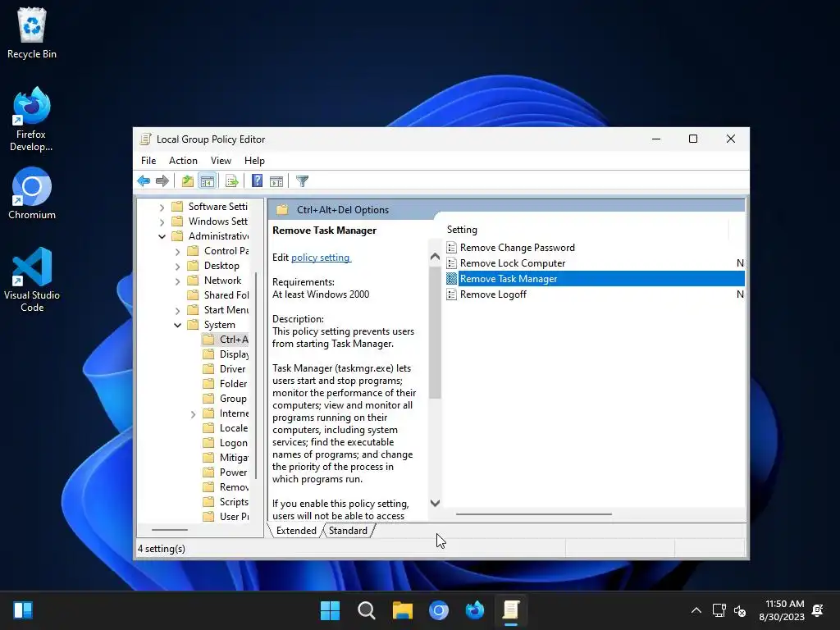The image size is (840, 630).
Task: Open Help via the question mark icon
Action: (257, 181)
